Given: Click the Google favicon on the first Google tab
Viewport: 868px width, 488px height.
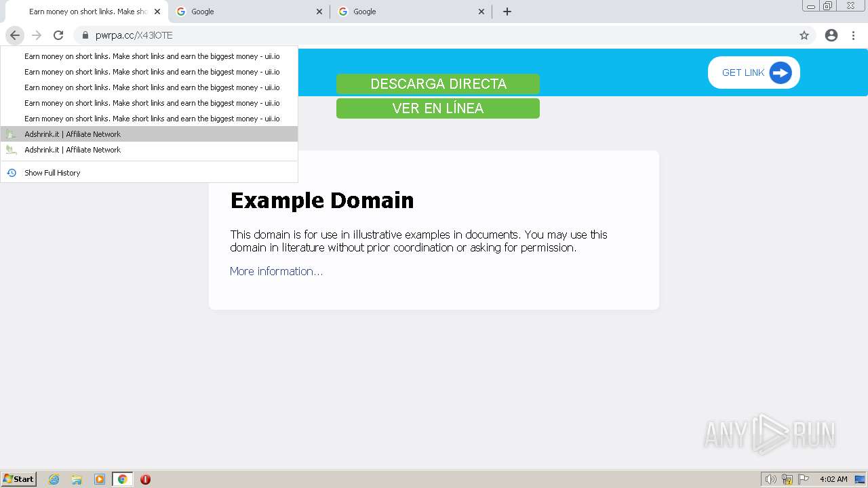Looking at the screenshot, I should 181,12.
